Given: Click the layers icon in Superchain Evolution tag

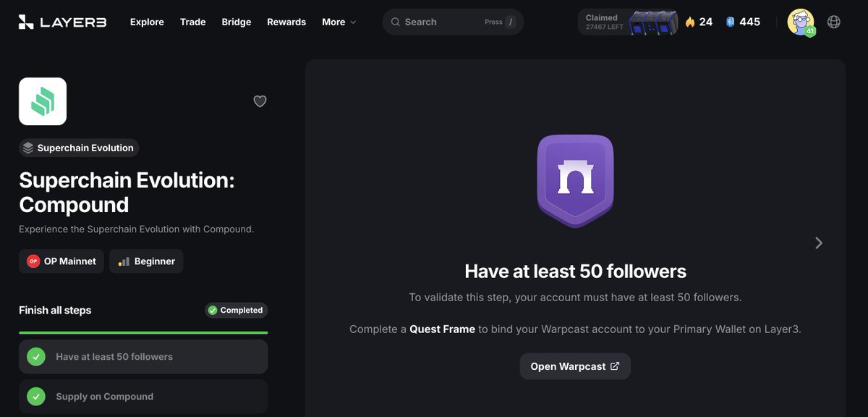Looking at the screenshot, I should coord(28,148).
